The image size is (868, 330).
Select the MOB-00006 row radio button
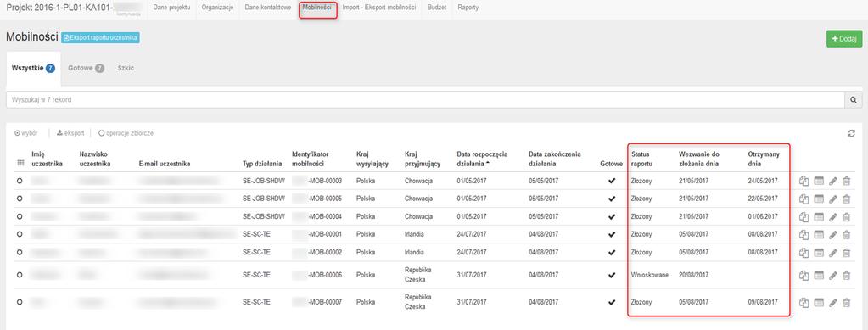(x=20, y=275)
